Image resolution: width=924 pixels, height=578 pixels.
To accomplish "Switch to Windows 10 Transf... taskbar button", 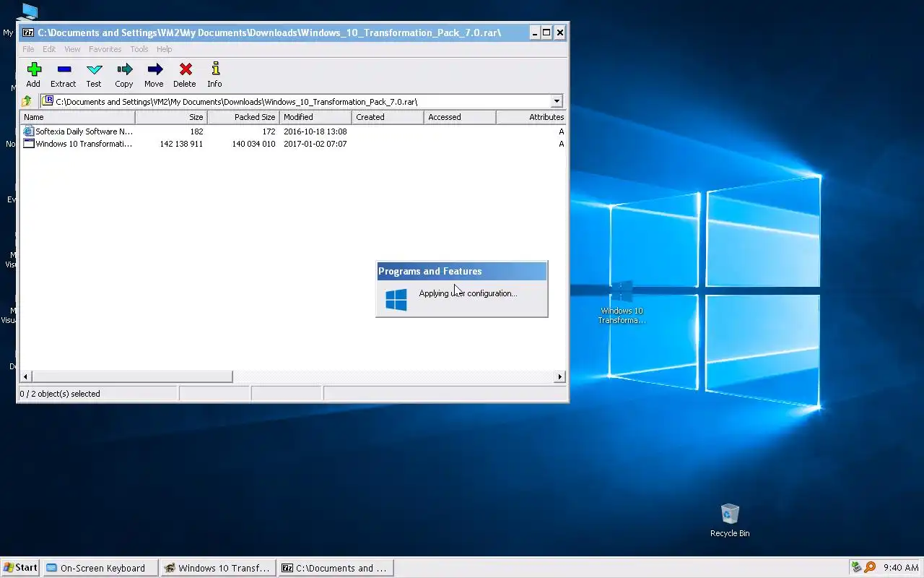I will click(217, 568).
